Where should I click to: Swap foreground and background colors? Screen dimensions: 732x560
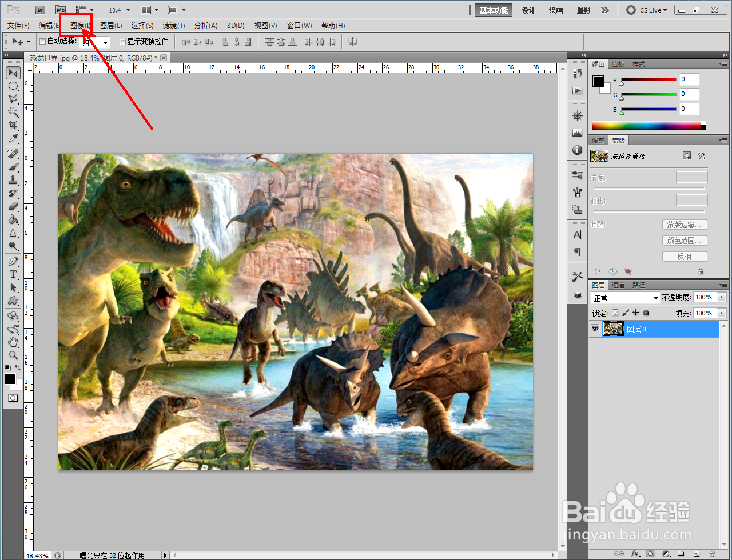tap(18, 367)
